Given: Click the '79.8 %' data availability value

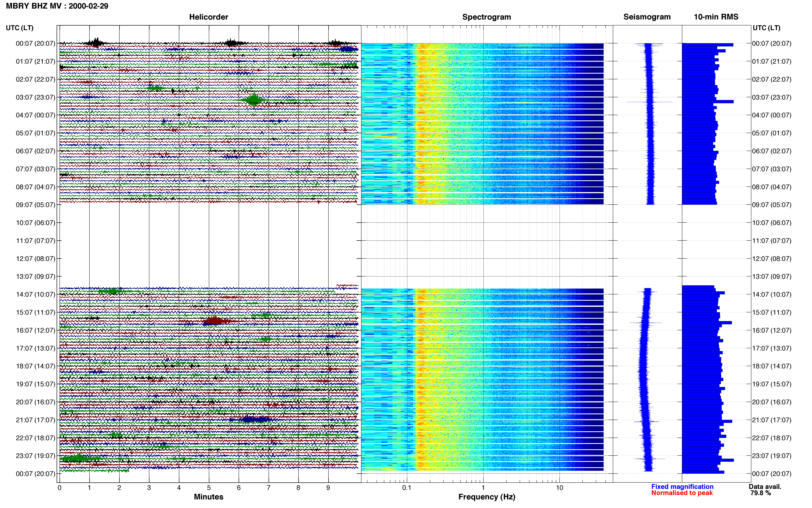Looking at the screenshot, I should [x=761, y=493].
